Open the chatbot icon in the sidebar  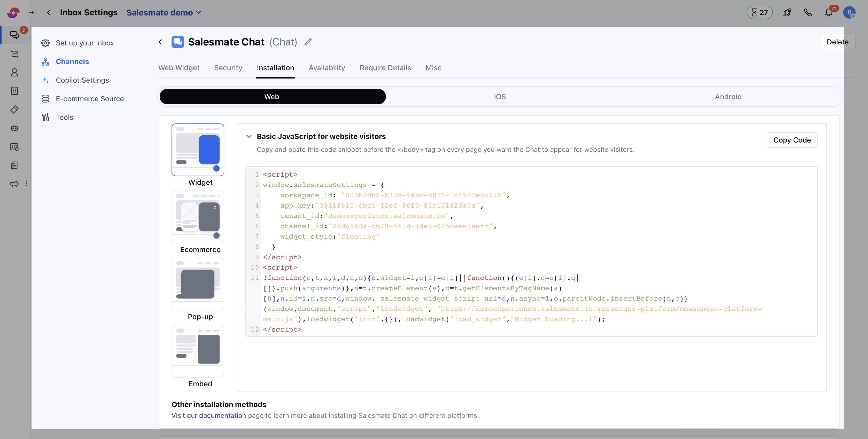point(14,128)
